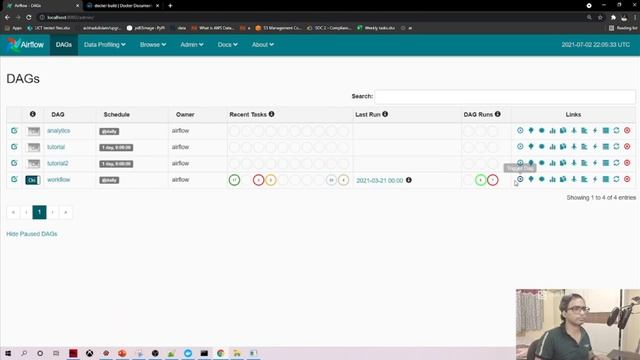Viewport: 640px width, 360px height.
Task: Turn off the workflow DAG switch
Action: point(33,180)
